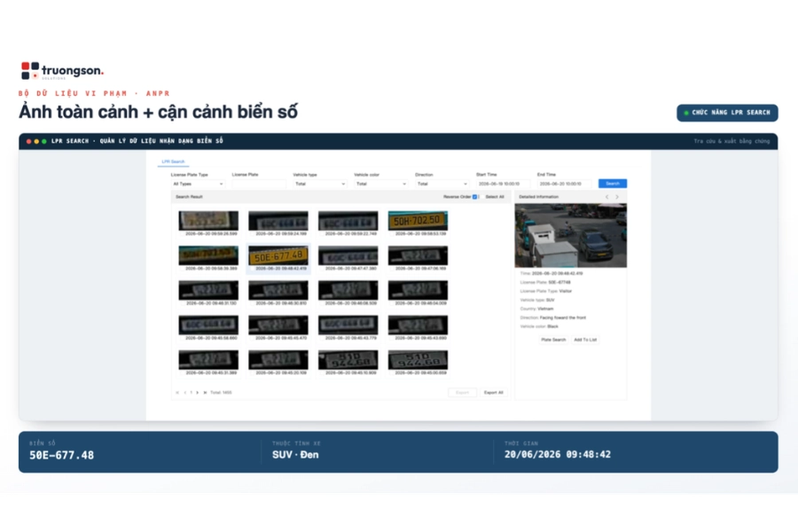Open 51D 944.68 thumbnail captured 09:45:10.909

pyautogui.click(x=348, y=360)
